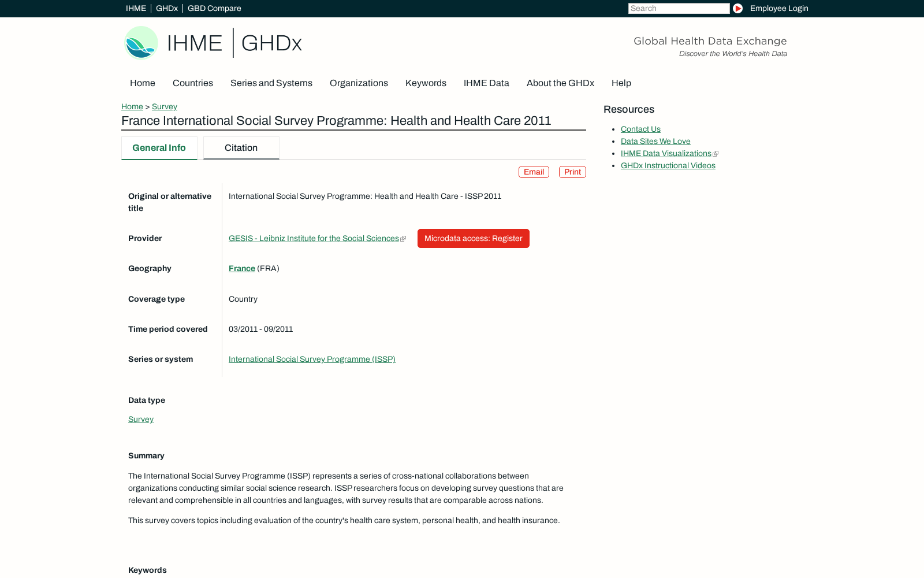This screenshot has height=578, width=924.
Task: Open GHDx Instructional Videos link
Action: coord(668,165)
